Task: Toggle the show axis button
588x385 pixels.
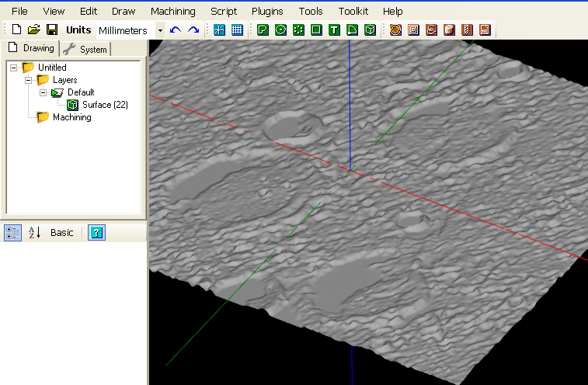Action: coord(220,30)
